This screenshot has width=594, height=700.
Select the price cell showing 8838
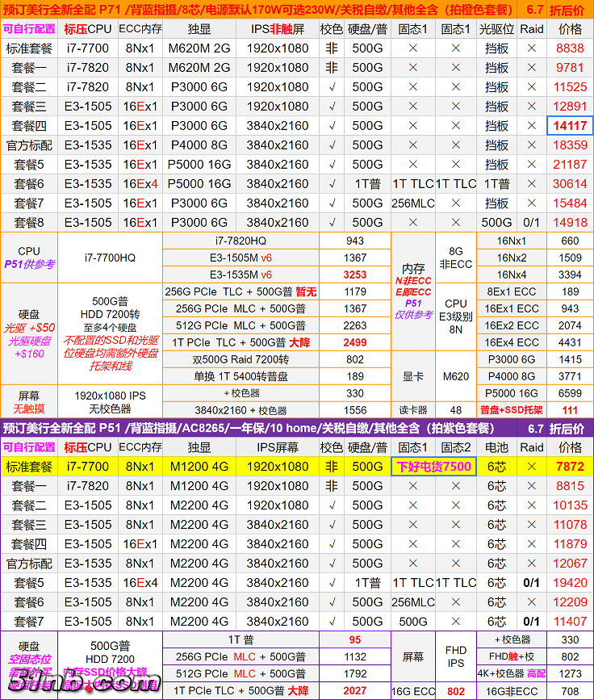tap(570, 48)
